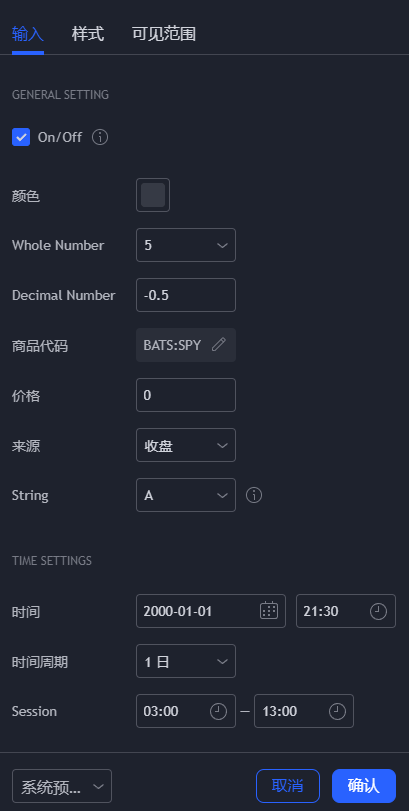
Task: Switch to the 样式 tab
Action: (88, 35)
